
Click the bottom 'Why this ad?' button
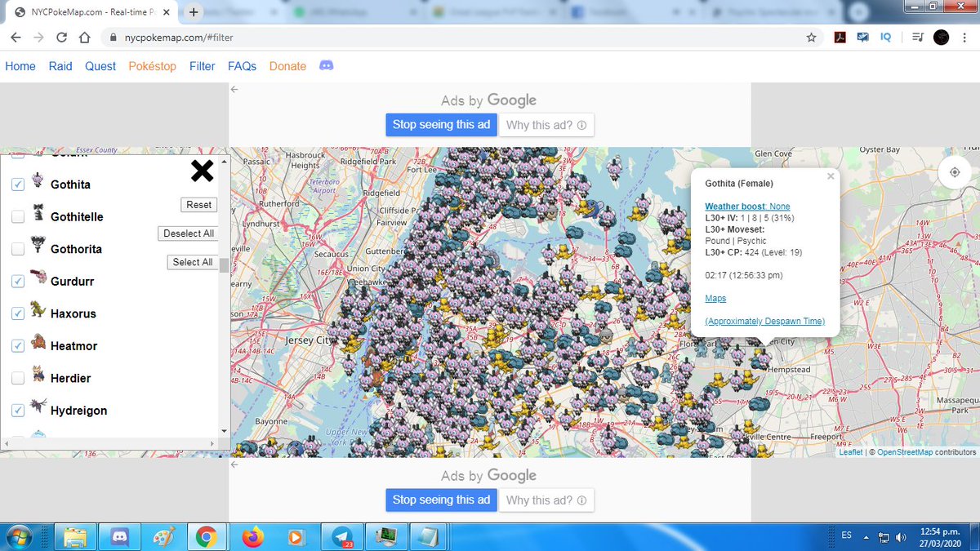(546, 500)
